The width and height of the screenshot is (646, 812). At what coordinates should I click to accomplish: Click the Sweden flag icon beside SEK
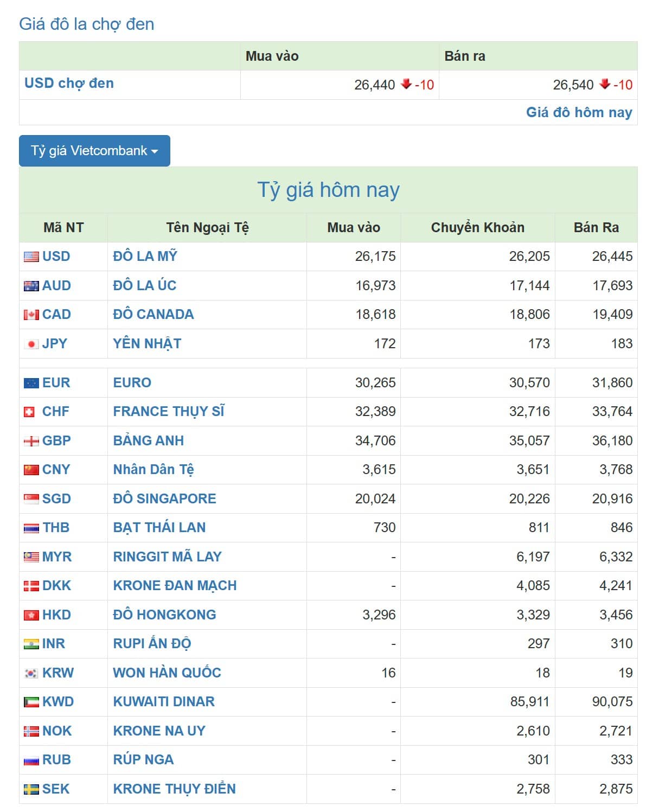click(x=31, y=788)
